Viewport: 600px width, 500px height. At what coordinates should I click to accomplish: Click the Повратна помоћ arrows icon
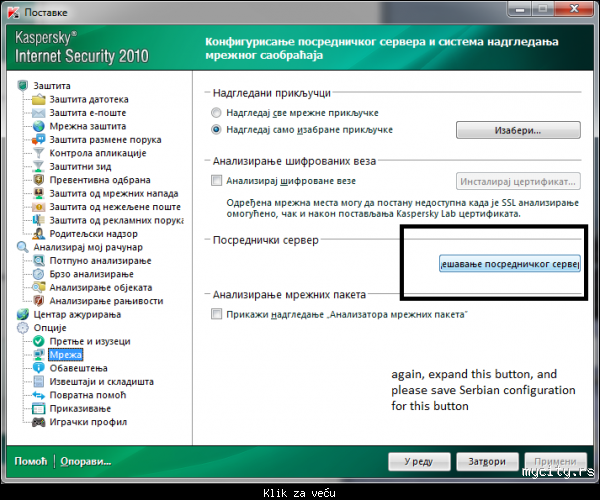click(39, 395)
